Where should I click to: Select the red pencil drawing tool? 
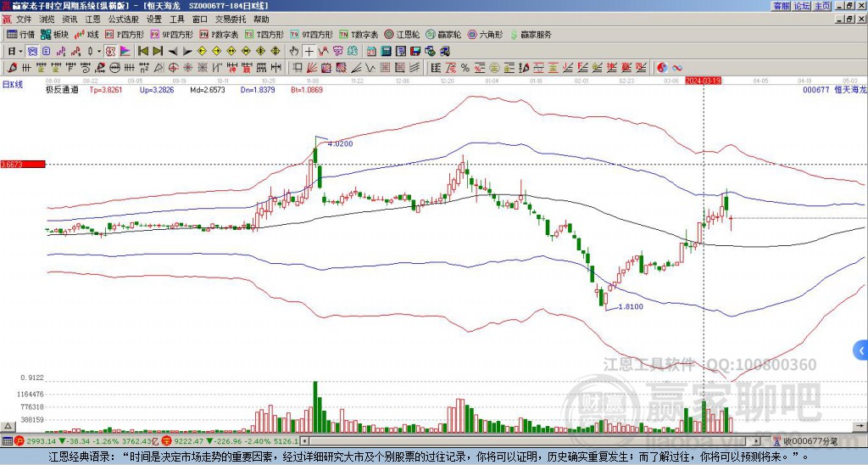tap(12, 68)
